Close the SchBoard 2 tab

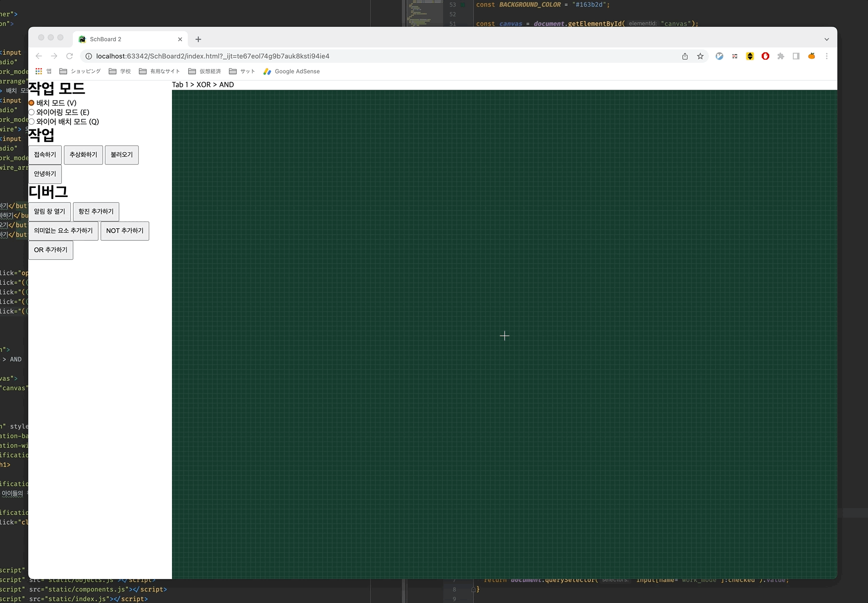[180, 39]
